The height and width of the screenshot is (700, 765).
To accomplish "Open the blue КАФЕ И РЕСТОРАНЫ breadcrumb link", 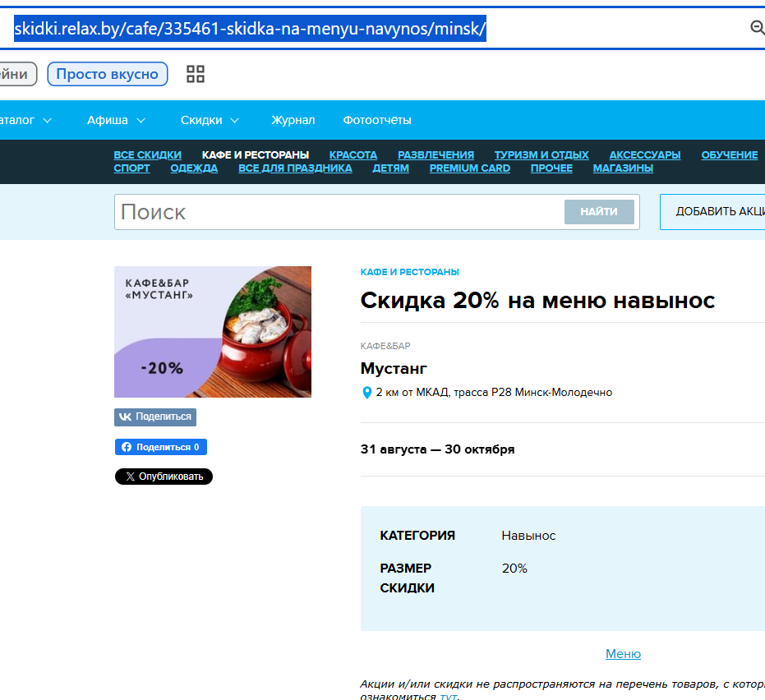I will coord(410,272).
